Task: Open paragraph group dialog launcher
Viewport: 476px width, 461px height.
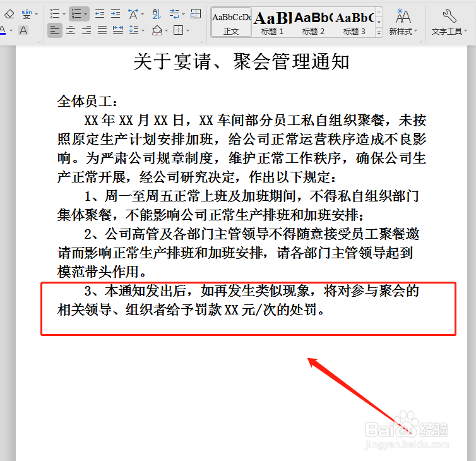Action: pos(201,41)
